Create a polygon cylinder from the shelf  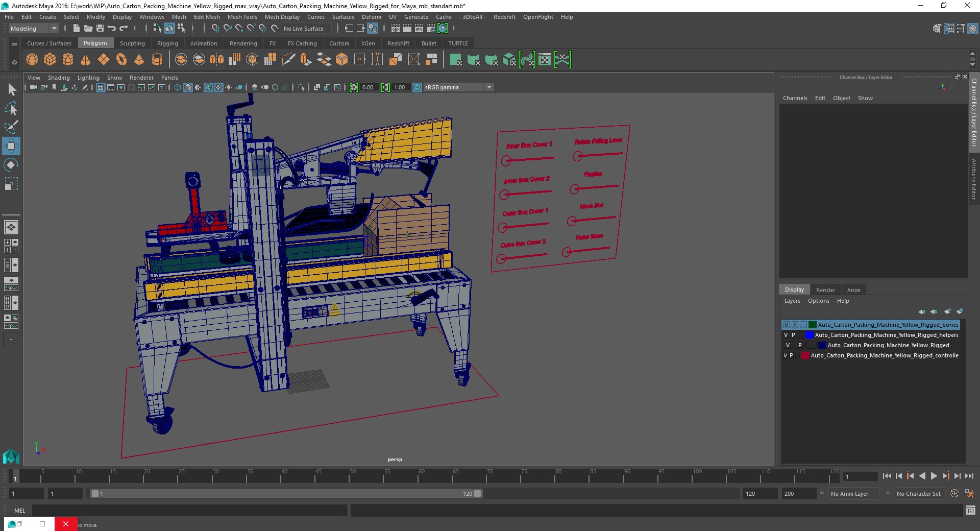tap(68, 60)
